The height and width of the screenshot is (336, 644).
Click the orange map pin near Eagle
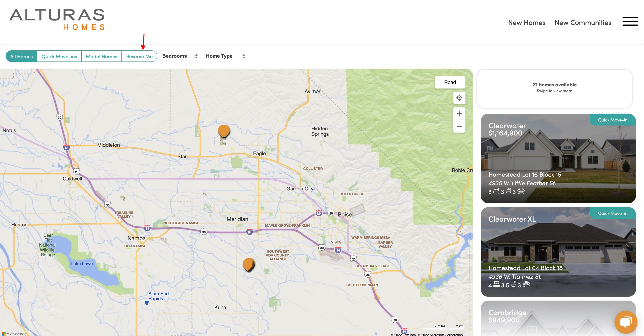coord(224,131)
